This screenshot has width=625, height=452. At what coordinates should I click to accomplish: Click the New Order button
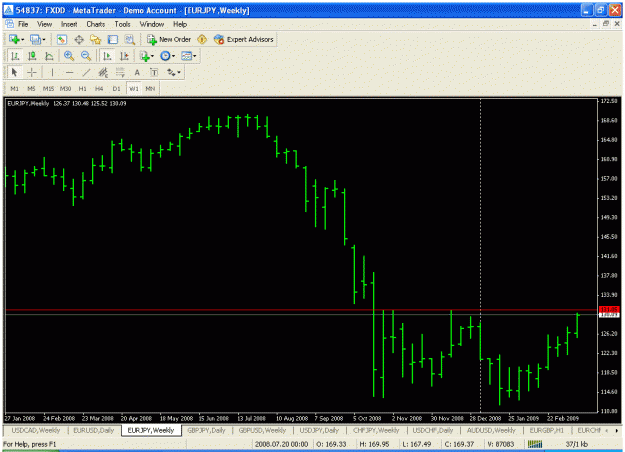coord(169,39)
